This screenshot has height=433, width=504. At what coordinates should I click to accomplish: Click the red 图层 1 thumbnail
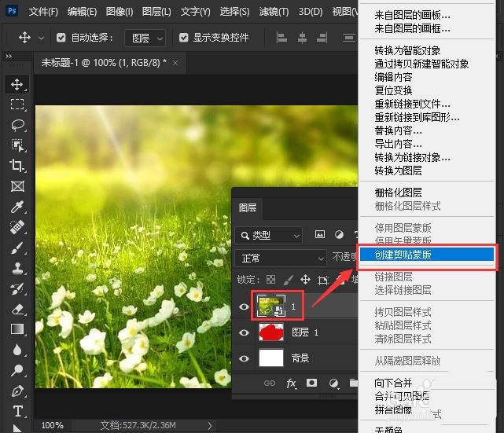point(271,332)
